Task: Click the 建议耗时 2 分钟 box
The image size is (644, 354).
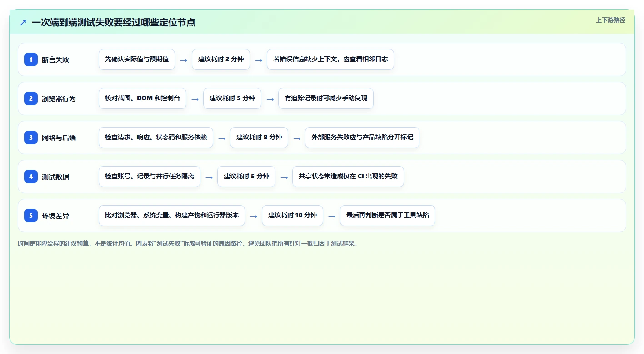Action: (221, 59)
